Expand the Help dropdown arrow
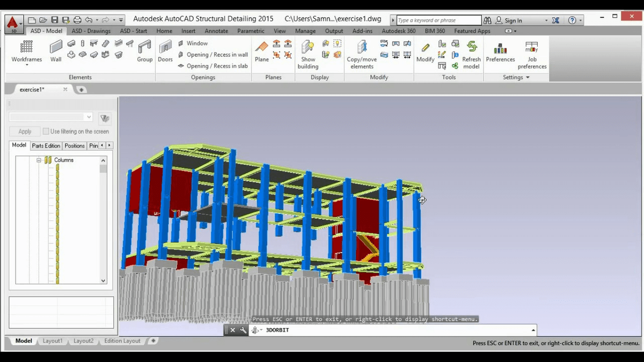The image size is (644, 362). (580, 20)
